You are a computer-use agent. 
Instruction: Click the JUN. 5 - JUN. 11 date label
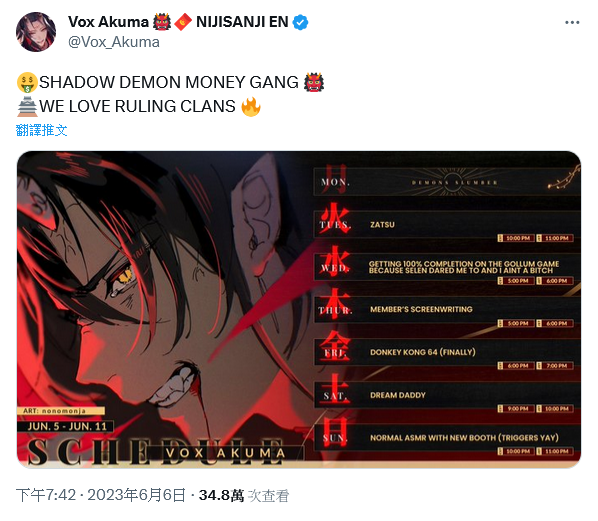click(66, 426)
